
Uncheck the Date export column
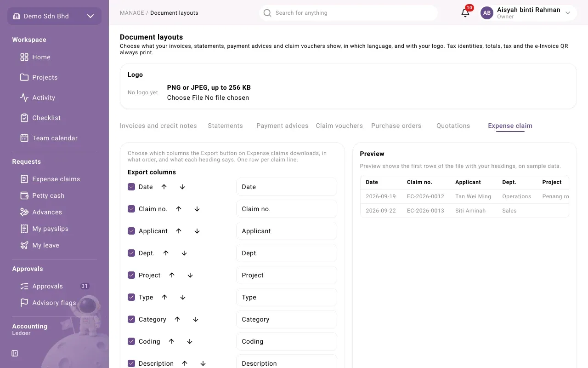click(x=131, y=187)
